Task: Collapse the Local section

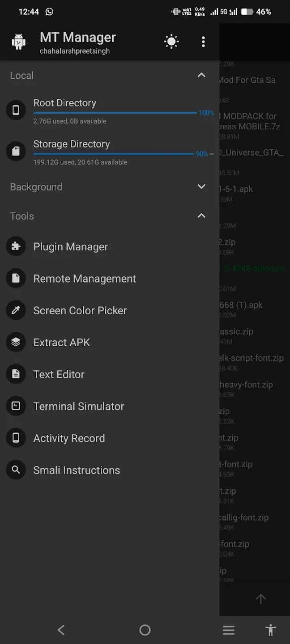Action: point(201,76)
